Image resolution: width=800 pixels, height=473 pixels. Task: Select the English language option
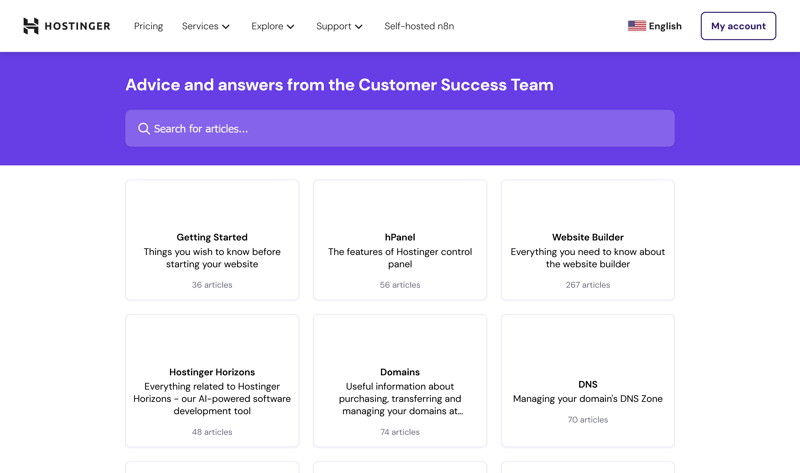pos(665,26)
